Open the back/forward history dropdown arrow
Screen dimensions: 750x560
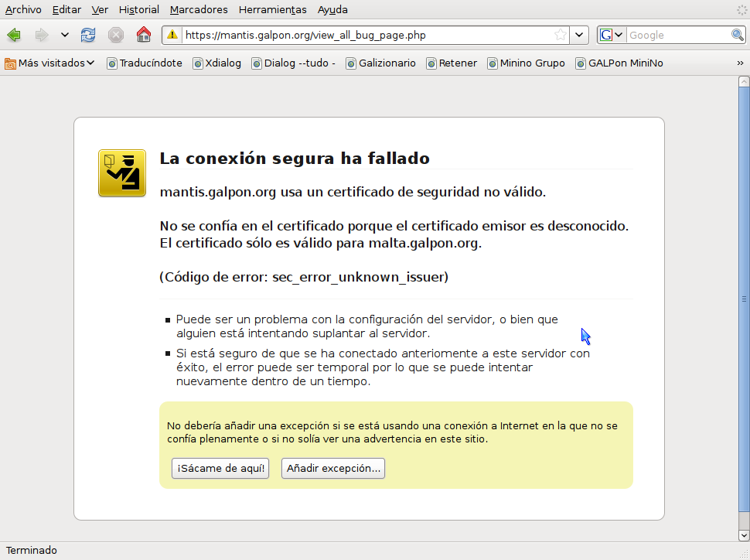(65, 35)
